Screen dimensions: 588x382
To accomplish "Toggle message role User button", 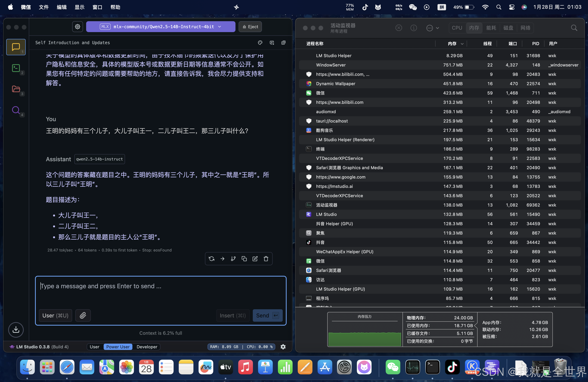I will click(x=55, y=315).
